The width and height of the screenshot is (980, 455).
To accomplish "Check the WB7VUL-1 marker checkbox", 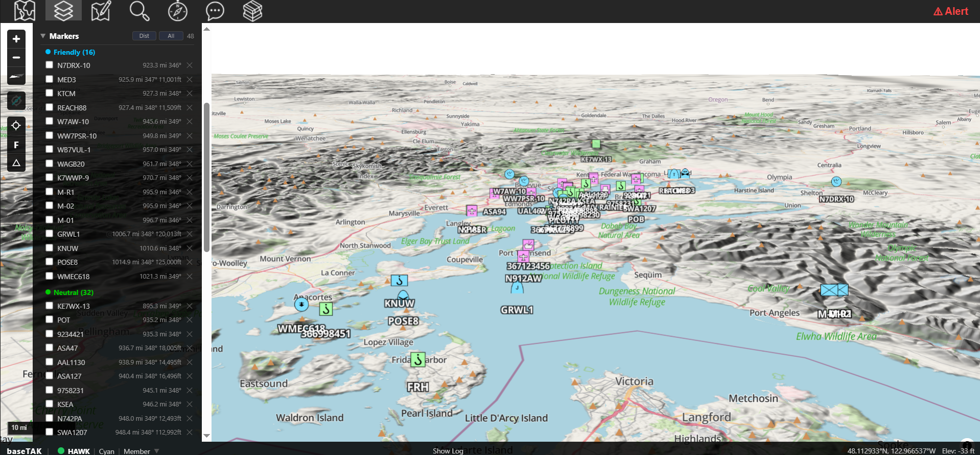I will [50, 149].
